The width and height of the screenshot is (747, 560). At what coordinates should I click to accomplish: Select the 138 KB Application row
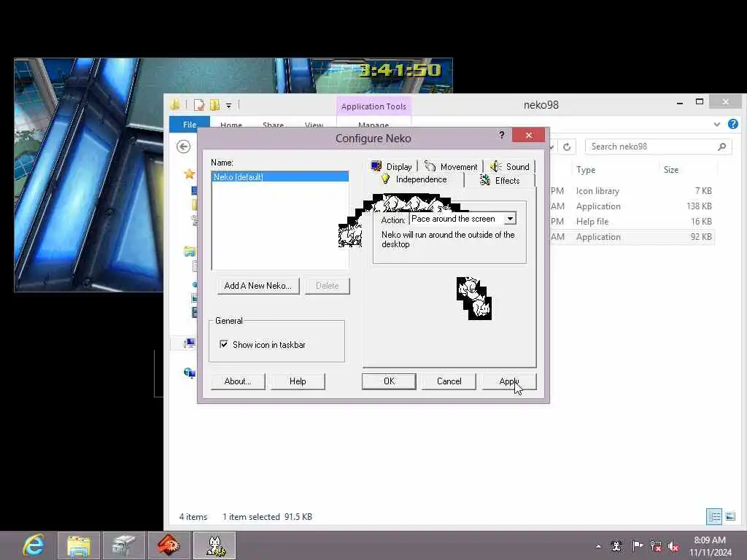click(632, 206)
